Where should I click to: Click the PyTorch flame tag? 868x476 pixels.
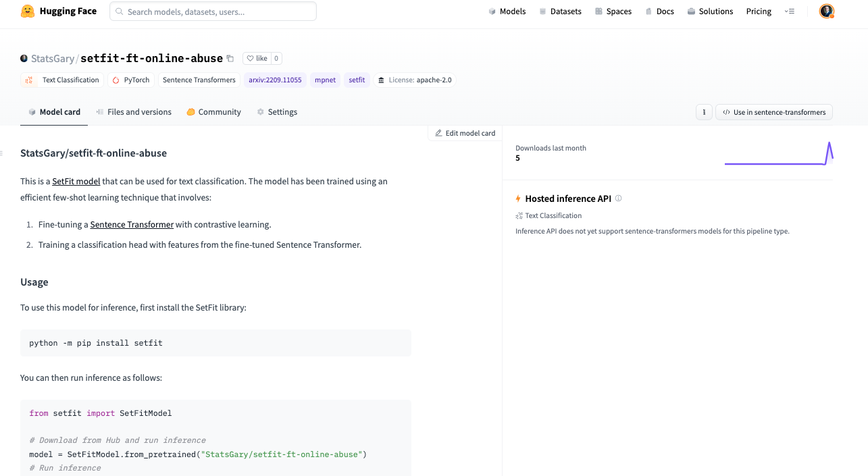point(130,80)
